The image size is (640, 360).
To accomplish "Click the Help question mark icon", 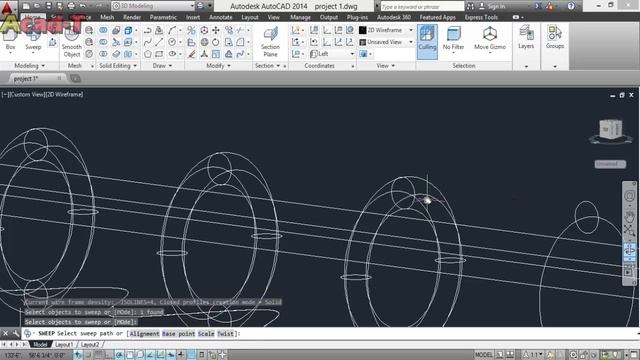I will click(x=571, y=6).
